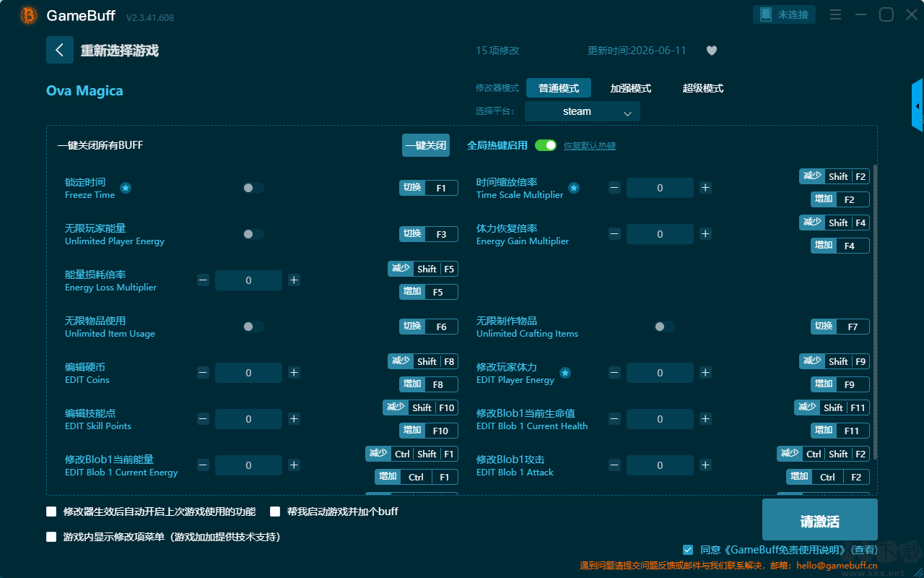Switch to 加强模式 mode tab

(x=631, y=88)
